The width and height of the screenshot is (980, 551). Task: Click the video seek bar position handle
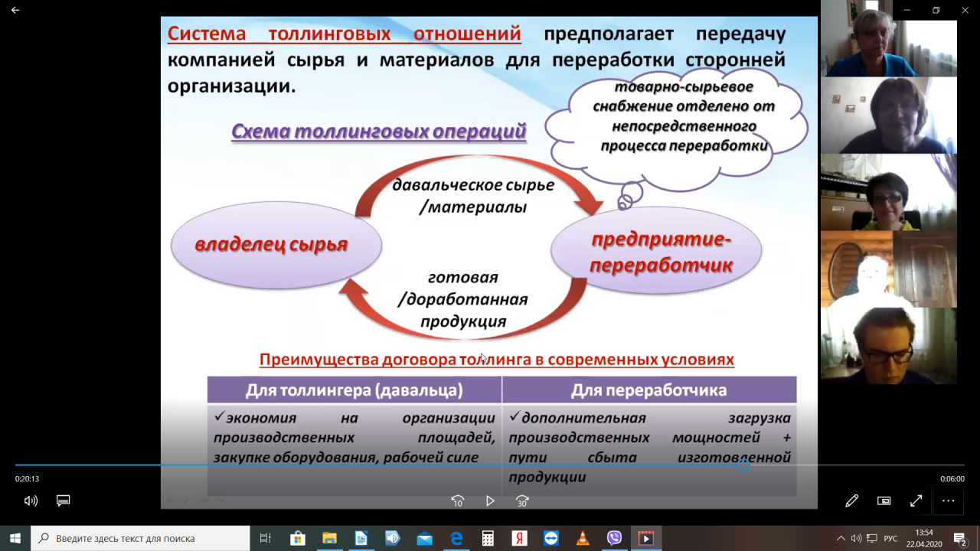(743, 465)
